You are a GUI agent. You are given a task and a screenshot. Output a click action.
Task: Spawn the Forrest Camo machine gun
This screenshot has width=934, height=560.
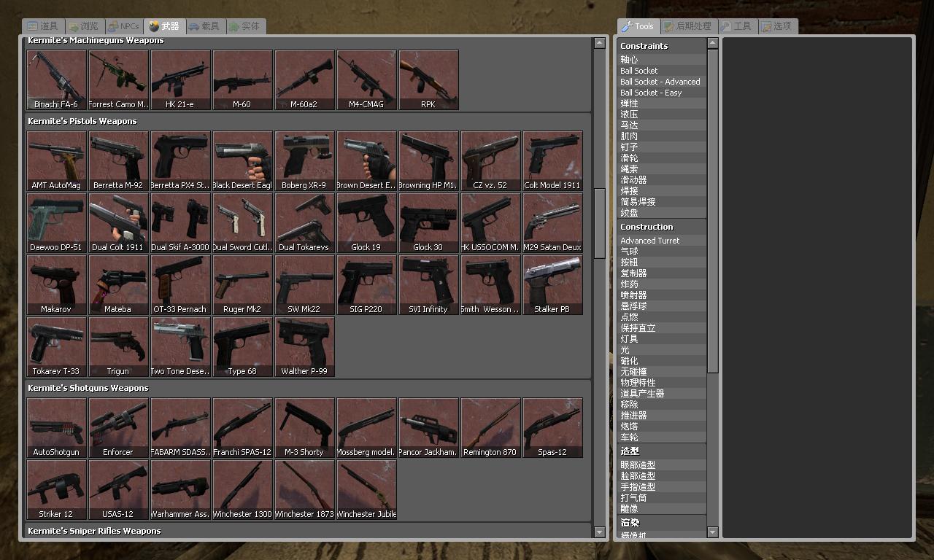pos(118,80)
